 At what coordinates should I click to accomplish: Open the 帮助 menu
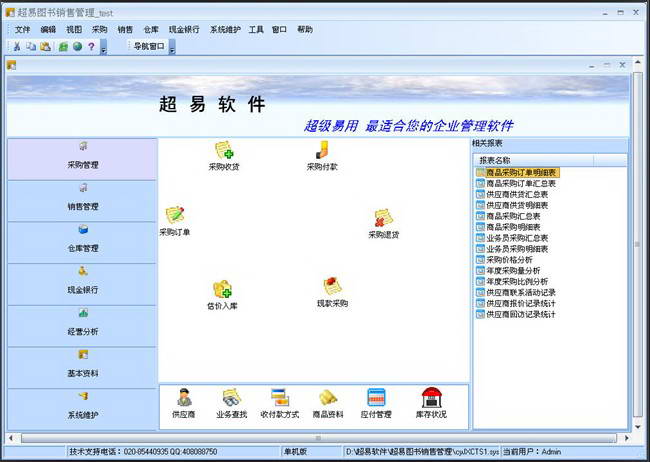(305, 29)
